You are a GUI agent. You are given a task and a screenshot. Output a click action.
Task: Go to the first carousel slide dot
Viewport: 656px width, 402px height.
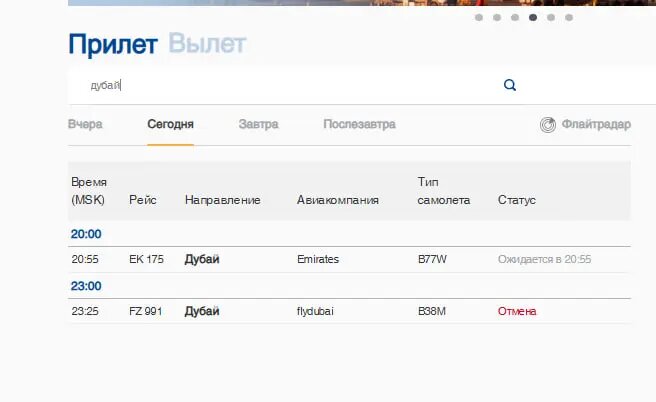[x=479, y=18]
